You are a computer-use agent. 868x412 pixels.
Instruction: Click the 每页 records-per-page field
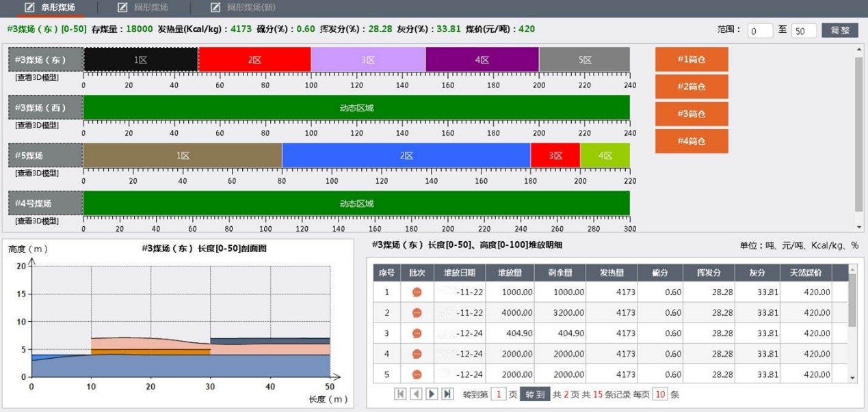pos(659,394)
